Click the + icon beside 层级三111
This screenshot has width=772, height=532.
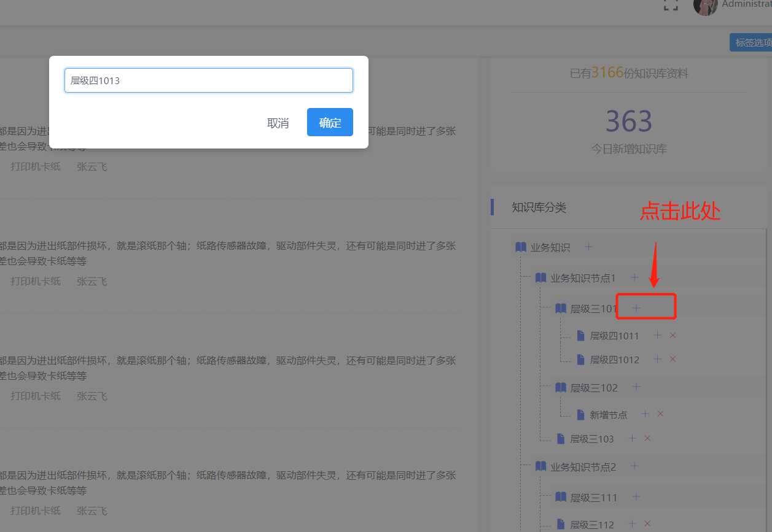(x=636, y=497)
